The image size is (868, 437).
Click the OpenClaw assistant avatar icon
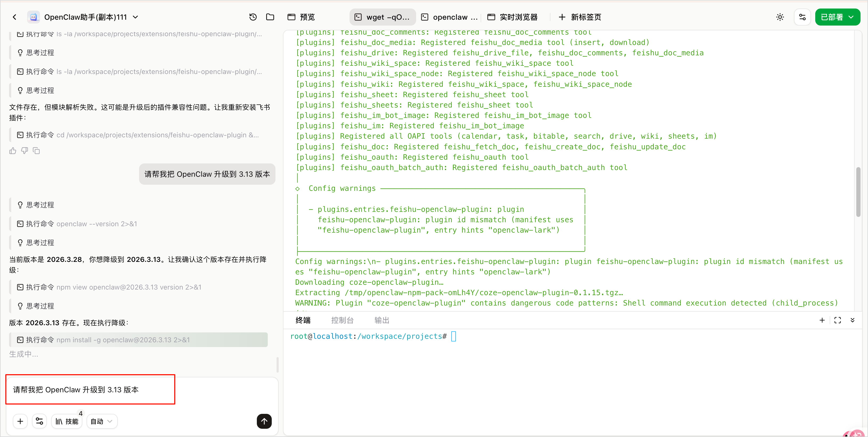33,17
